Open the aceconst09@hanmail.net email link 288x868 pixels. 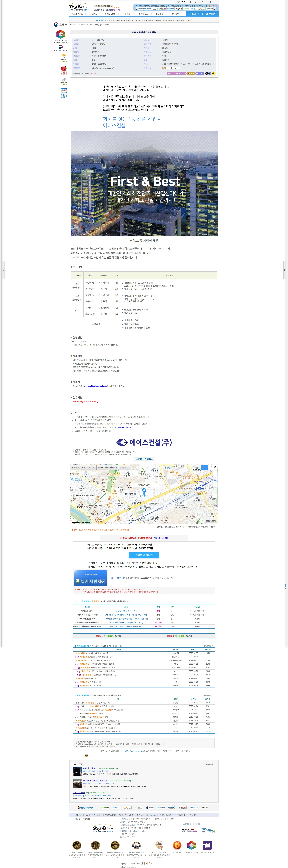click(x=95, y=386)
